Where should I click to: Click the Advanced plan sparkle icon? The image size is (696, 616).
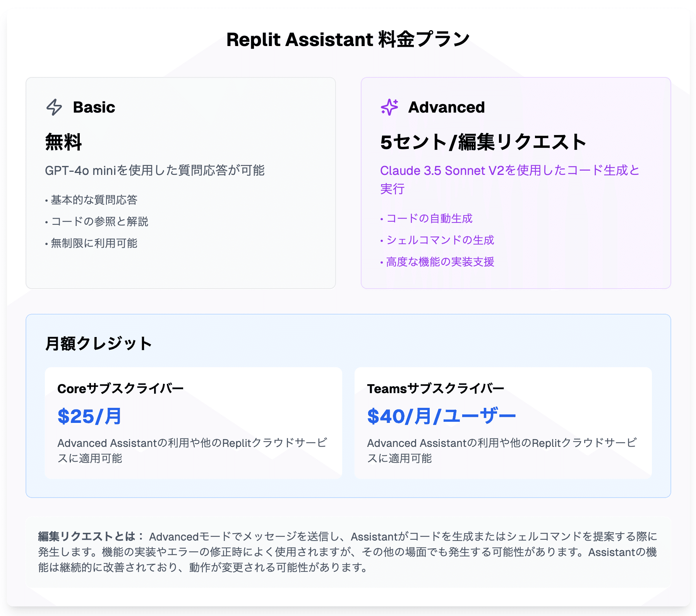pos(389,107)
